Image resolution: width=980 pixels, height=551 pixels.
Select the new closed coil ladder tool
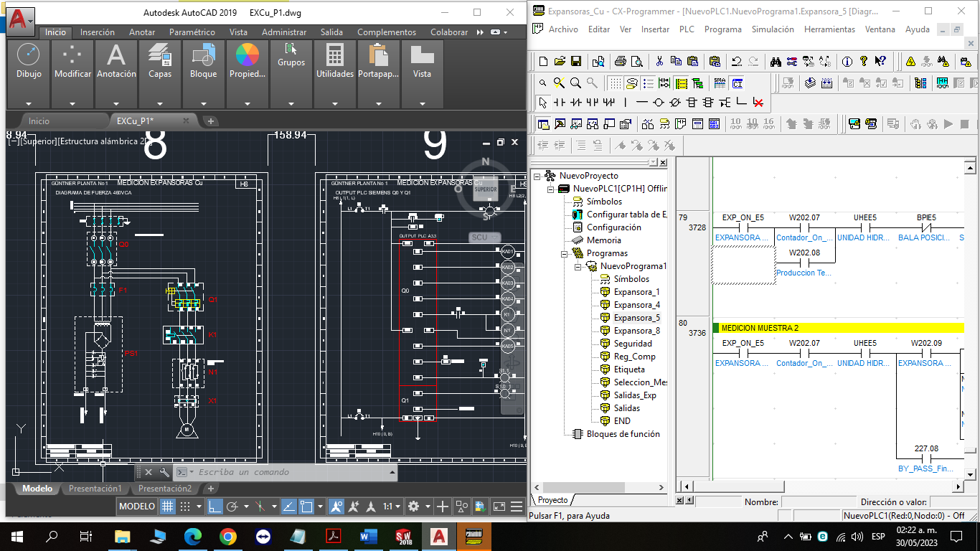click(675, 103)
